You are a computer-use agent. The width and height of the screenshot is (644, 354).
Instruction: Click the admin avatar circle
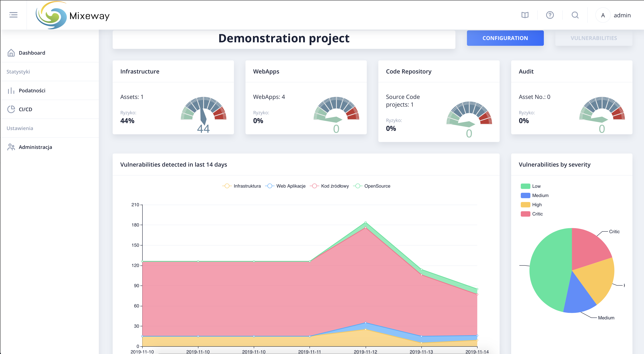click(x=603, y=15)
